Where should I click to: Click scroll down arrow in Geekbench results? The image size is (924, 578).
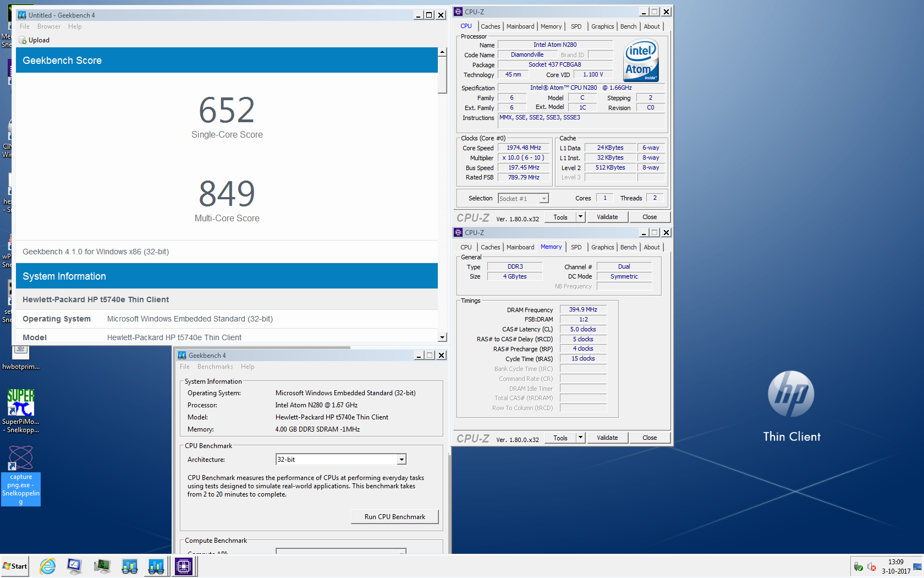click(442, 337)
